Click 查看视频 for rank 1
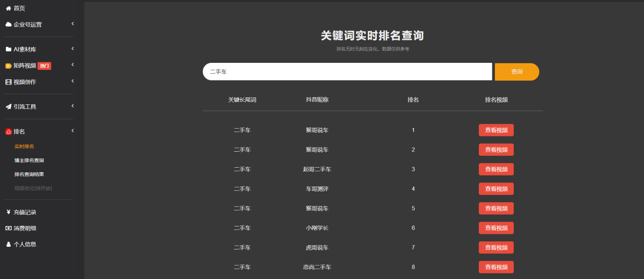The width and height of the screenshot is (644, 279). 496,130
